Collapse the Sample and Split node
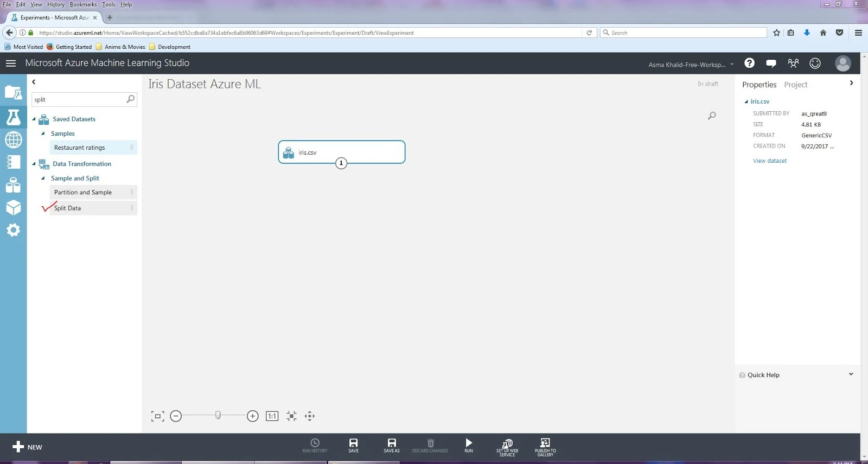 click(43, 178)
